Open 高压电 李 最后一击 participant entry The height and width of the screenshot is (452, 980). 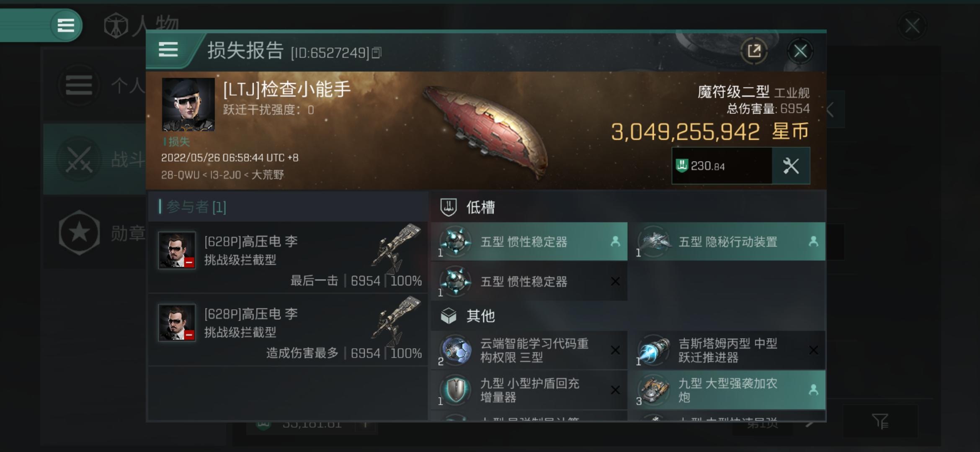[288, 257]
